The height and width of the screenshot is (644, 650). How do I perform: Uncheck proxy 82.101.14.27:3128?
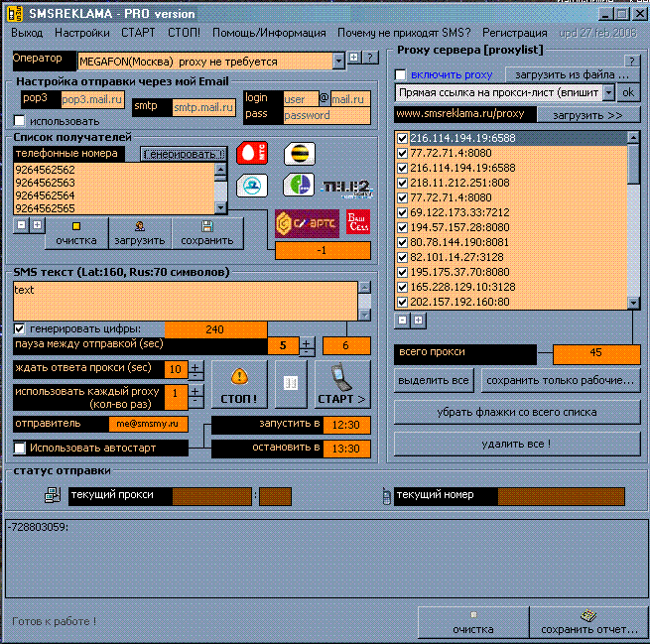pyautogui.click(x=402, y=257)
